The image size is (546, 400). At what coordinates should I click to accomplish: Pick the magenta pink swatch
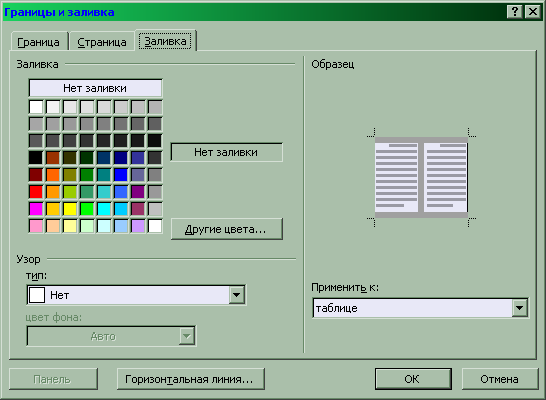pyautogui.click(x=36, y=209)
